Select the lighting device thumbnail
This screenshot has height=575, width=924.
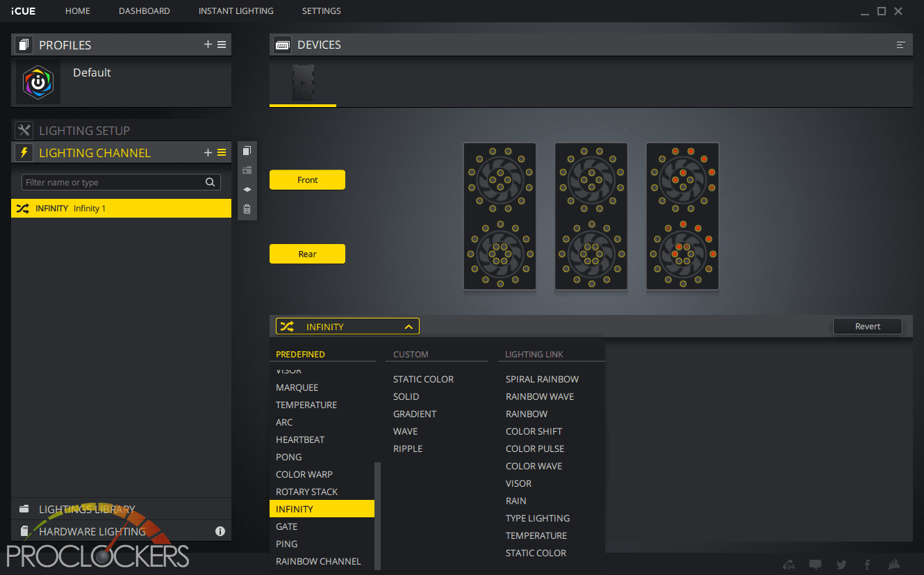[x=303, y=83]
